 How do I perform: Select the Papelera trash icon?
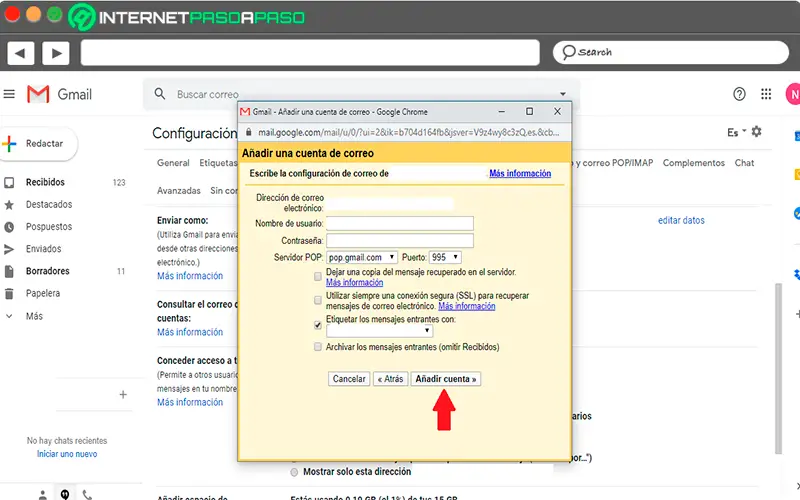[x=9, y=294]
